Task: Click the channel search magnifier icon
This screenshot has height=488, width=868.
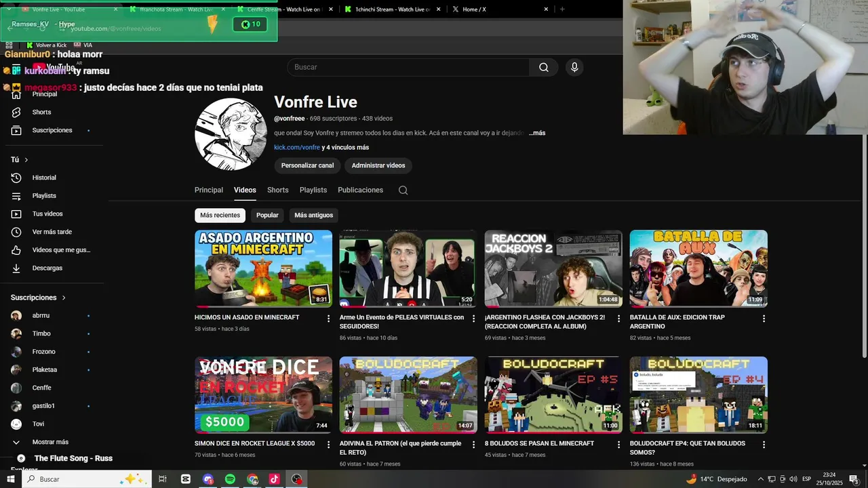Action: point(403,190)
